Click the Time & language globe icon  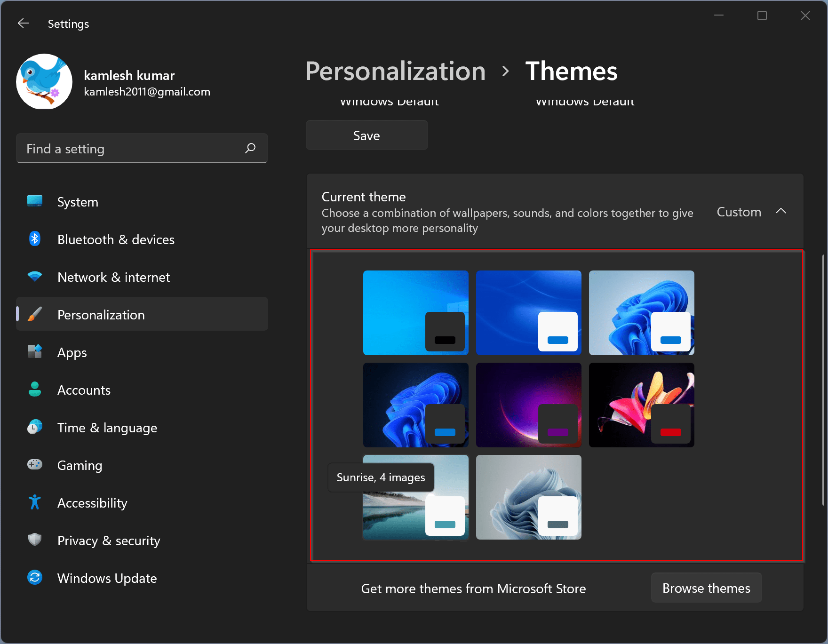35,427
